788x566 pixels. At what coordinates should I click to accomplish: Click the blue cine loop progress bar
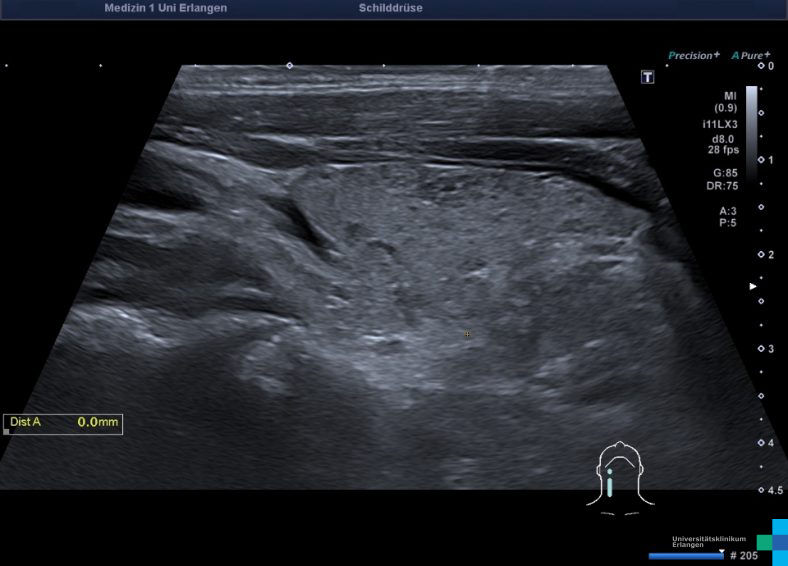point(685,555)
